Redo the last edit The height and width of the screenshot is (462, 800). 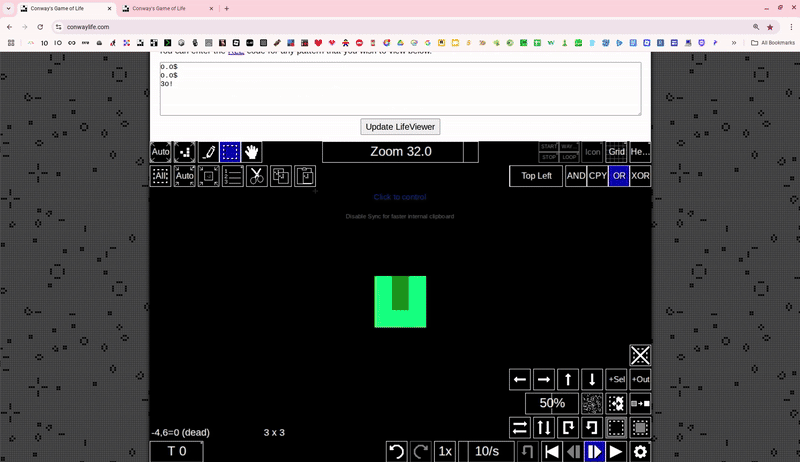point(421,452)
